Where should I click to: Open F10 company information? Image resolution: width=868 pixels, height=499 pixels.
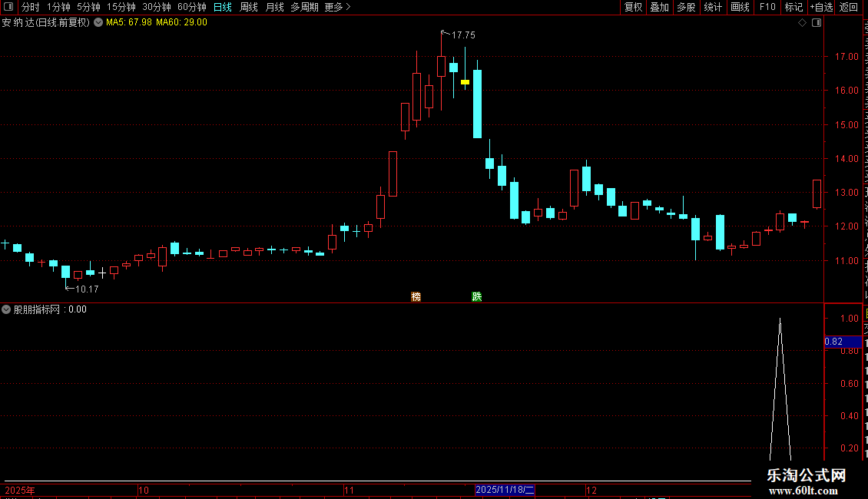point(767,7)
